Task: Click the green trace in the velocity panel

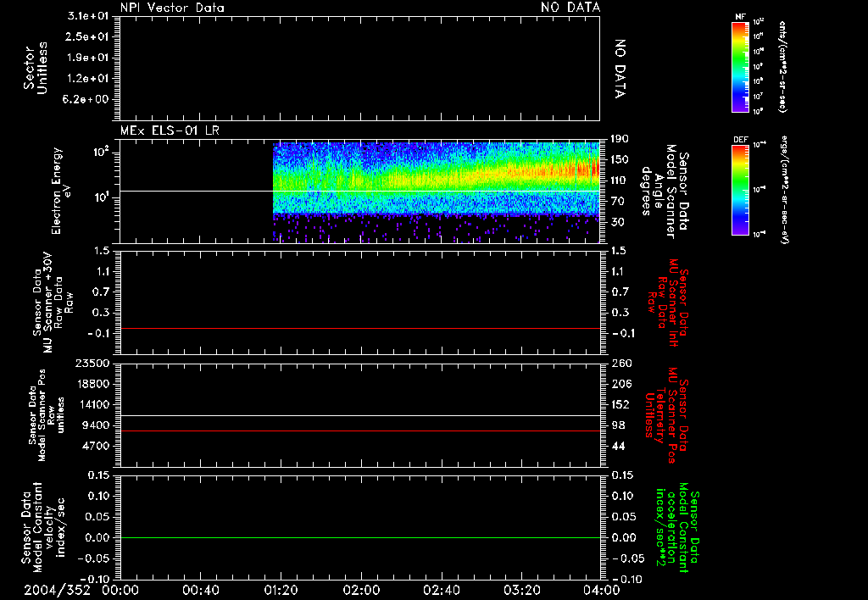Action: 359,537
